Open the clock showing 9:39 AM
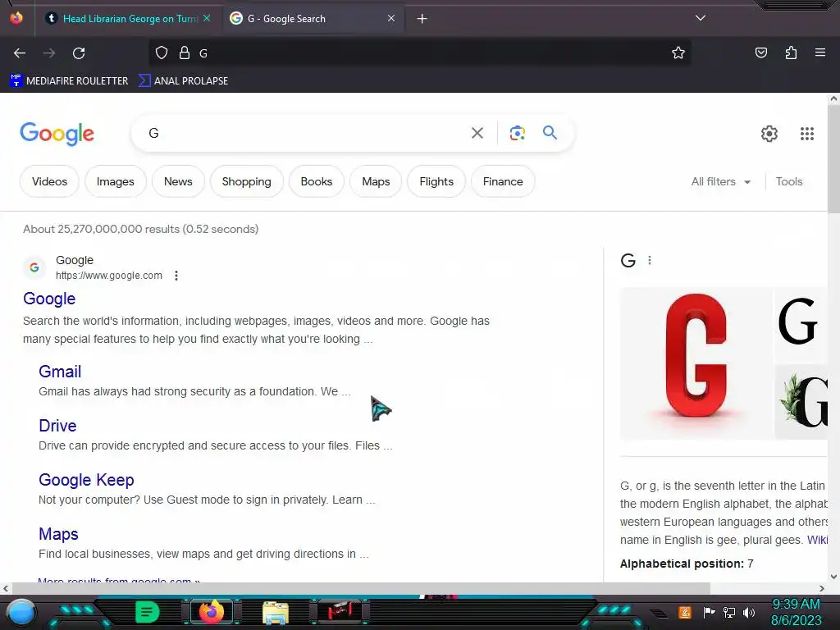This screenshot has width=840, height=630. (x=796, y=612)
